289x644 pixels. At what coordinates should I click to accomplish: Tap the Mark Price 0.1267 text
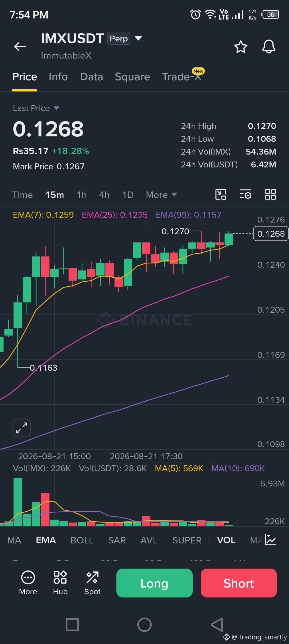tap(49, 166)
